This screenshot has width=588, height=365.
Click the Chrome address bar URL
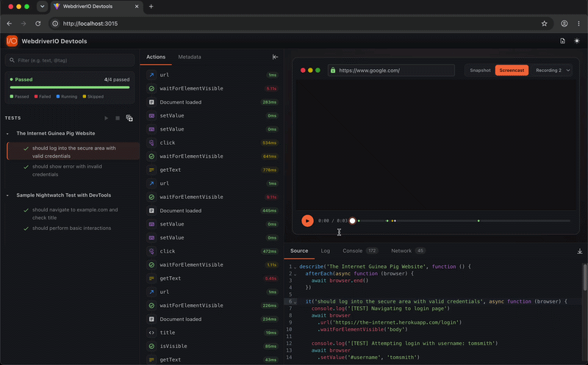[x=90, y=24]
